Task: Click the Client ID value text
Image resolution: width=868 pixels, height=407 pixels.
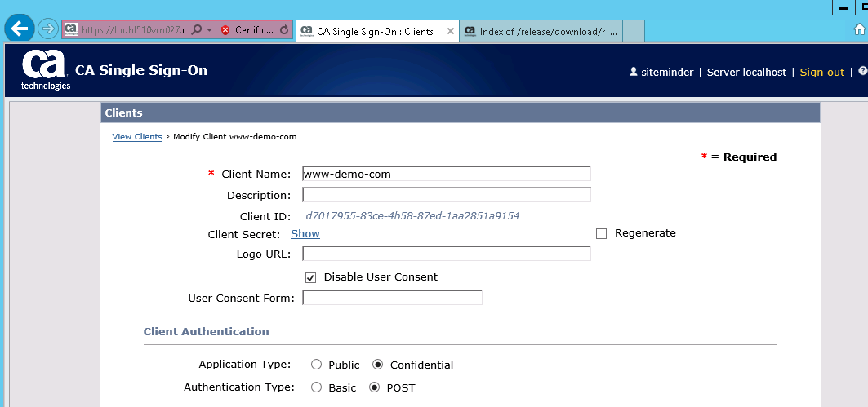Action: tap(412, 215)
